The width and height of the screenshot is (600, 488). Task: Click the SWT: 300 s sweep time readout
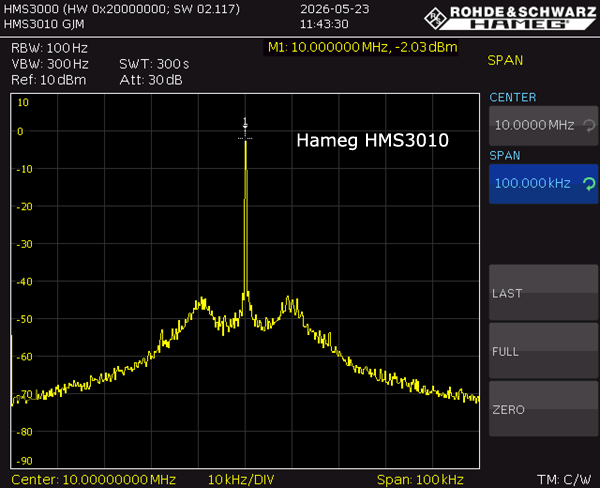click(154, 64)
